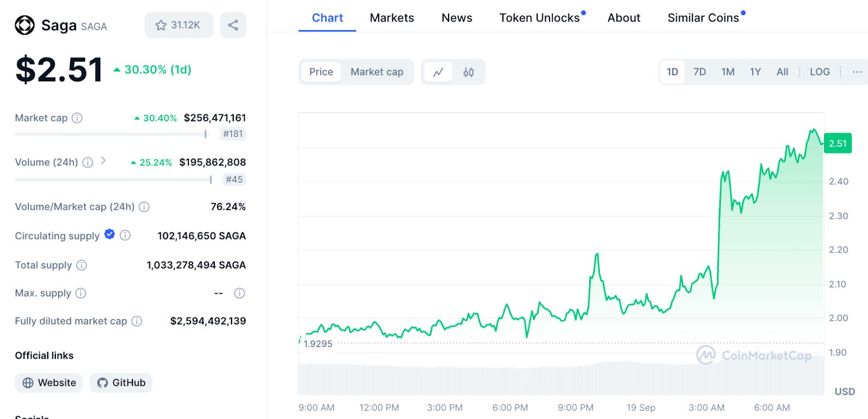The image size is (868, 419).
Task: Switch to candlestick chart icon
Action: click(469, 72)
